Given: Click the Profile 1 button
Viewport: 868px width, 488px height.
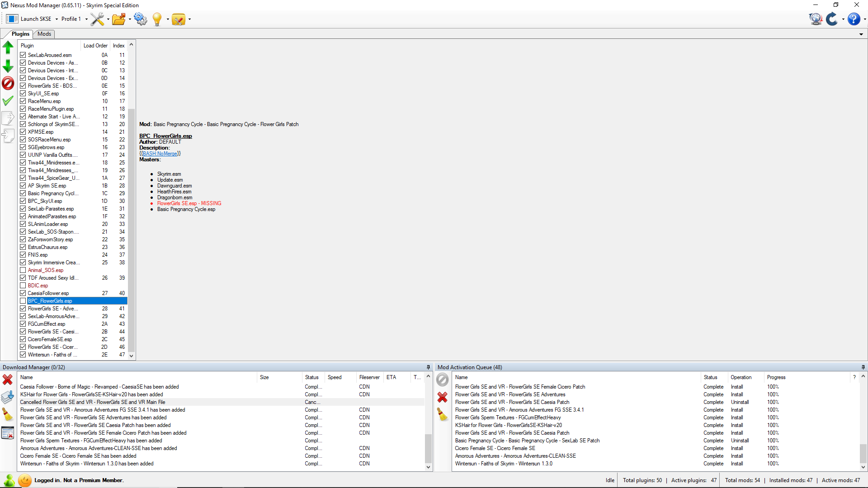Looking at the screenshot, I should click(x=71, y=19).
